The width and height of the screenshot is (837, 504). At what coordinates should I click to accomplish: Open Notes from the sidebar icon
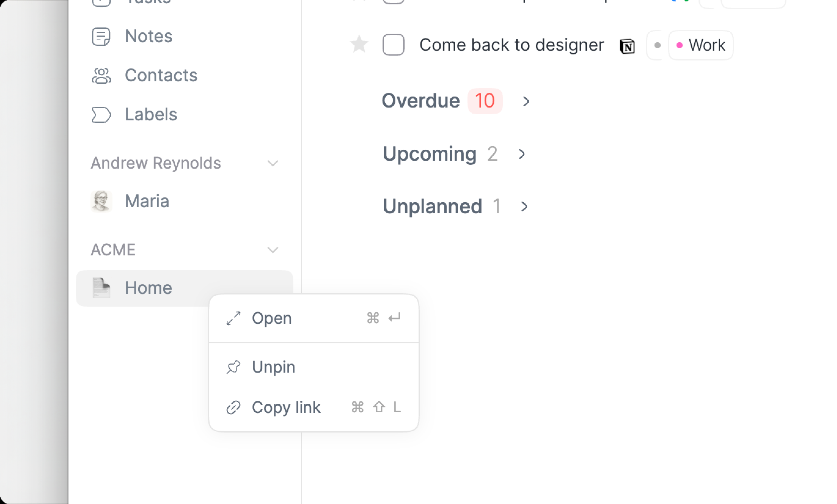tap(101, 36)
